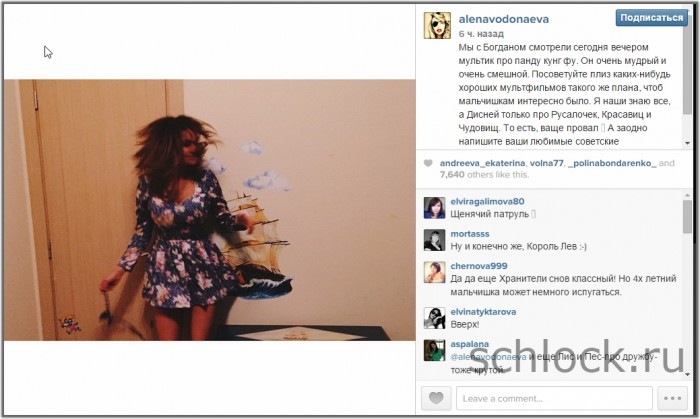The width and height of the screenshot is (700, 419).
Task: Open andreeva_ekaterina liker profile link
Action: (x=483, y=163)
